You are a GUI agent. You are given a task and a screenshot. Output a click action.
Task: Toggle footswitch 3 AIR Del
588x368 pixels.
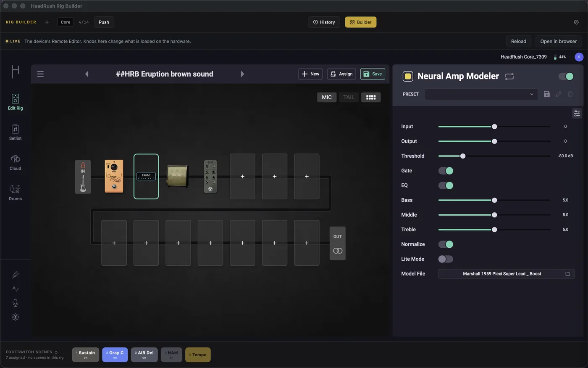point(144,355)
